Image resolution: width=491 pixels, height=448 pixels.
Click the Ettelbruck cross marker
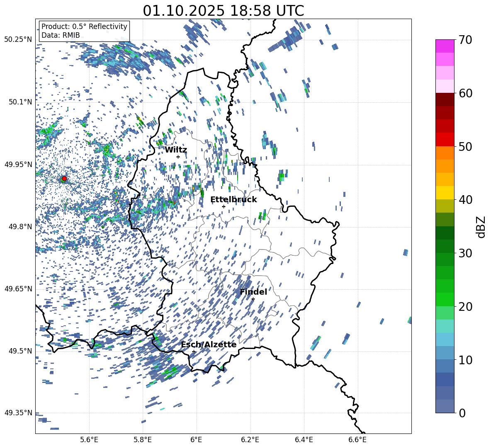(x=224, y=206)
